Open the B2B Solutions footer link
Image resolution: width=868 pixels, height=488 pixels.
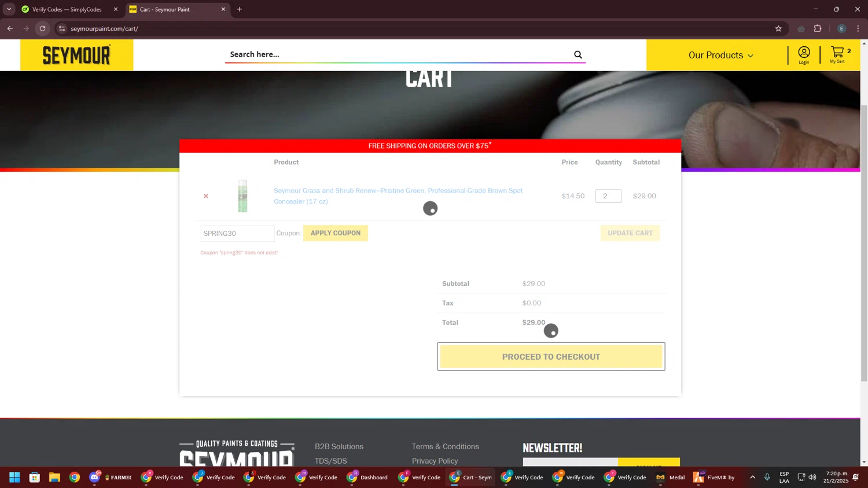pos(339,446)
